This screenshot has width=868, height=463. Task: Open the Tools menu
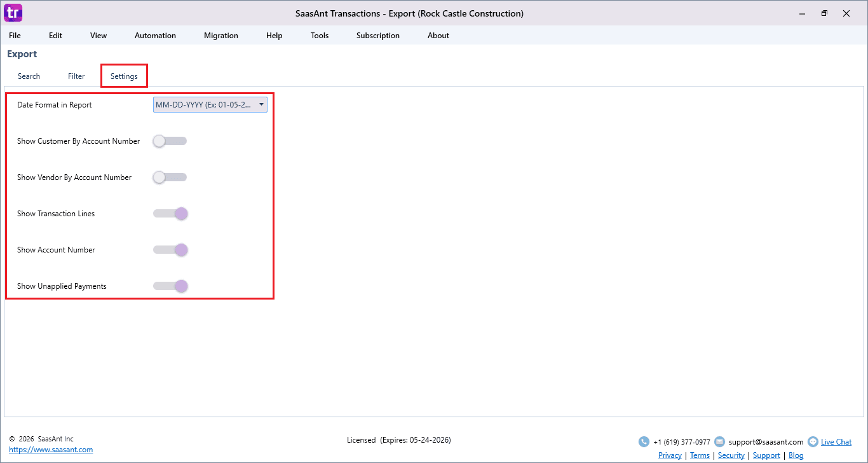[320, 36]
